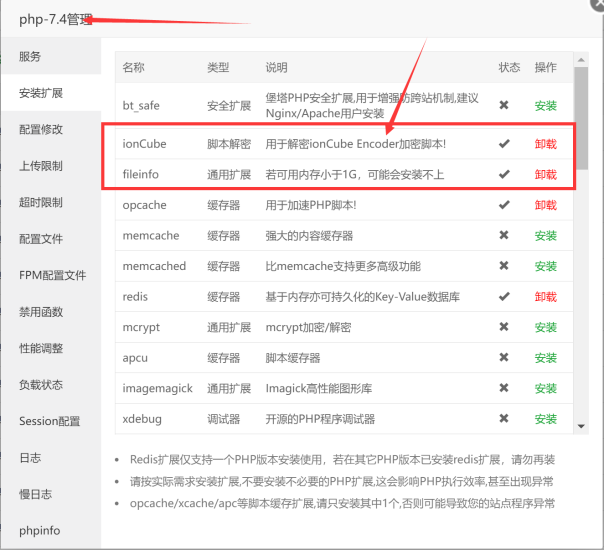The width and height of the screenshot is (604, 550).
Task: Select the 禁用函数 sidebar tab
Action: [x=41, y=312]
